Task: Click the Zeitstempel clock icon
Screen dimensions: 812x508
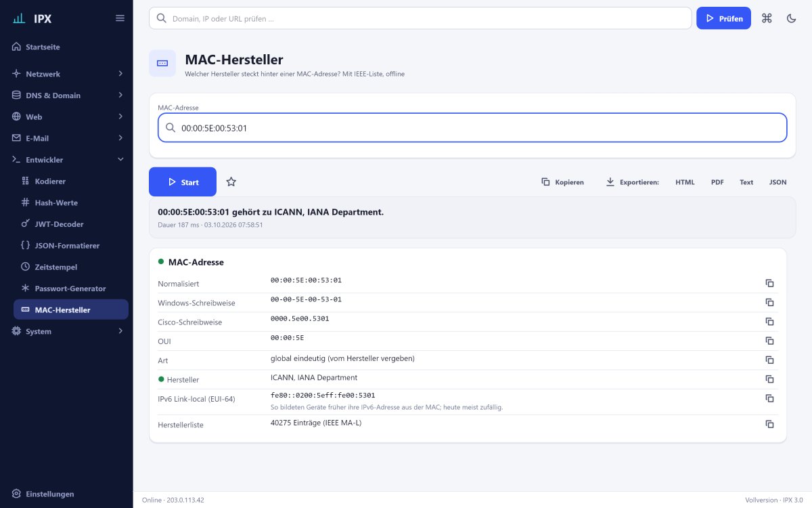Action: (26, 267)
